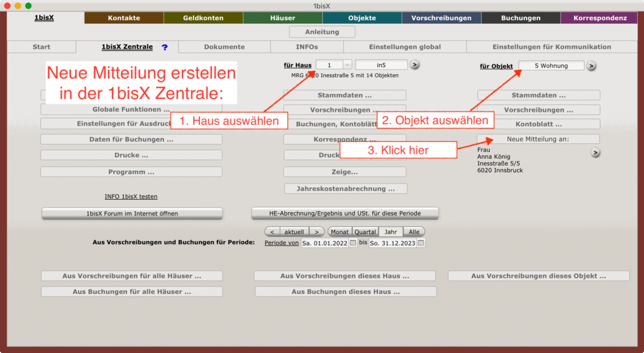The height and width of the screenshot is (353, 644).
Task: Select Quartal period option
Action: click(365, 232)
